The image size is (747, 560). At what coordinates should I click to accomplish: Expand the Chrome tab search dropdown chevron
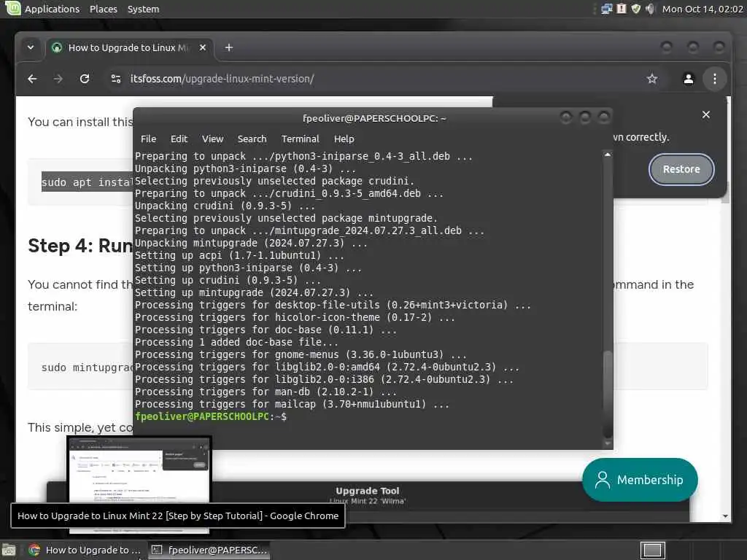(x=31, y=47)
